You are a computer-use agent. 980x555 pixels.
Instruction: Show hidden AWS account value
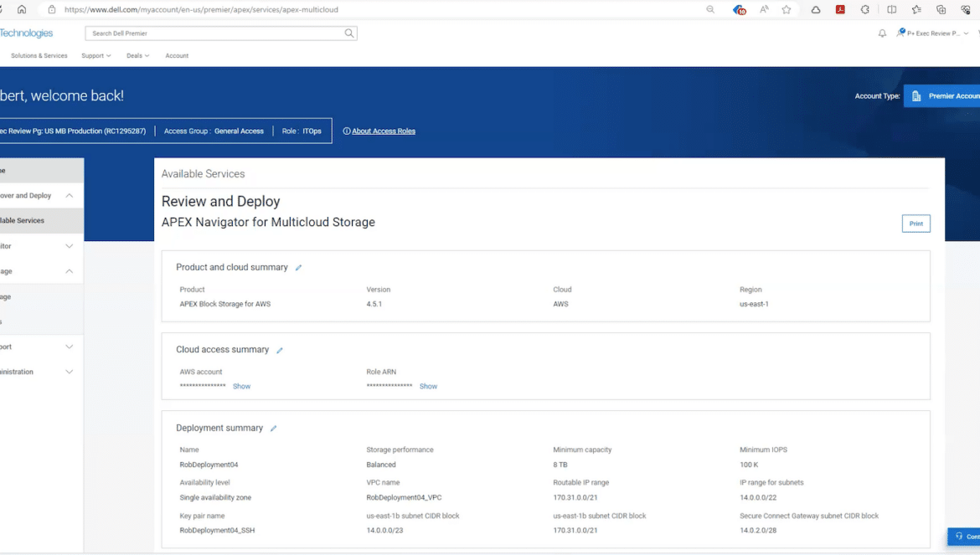(241, 387)
